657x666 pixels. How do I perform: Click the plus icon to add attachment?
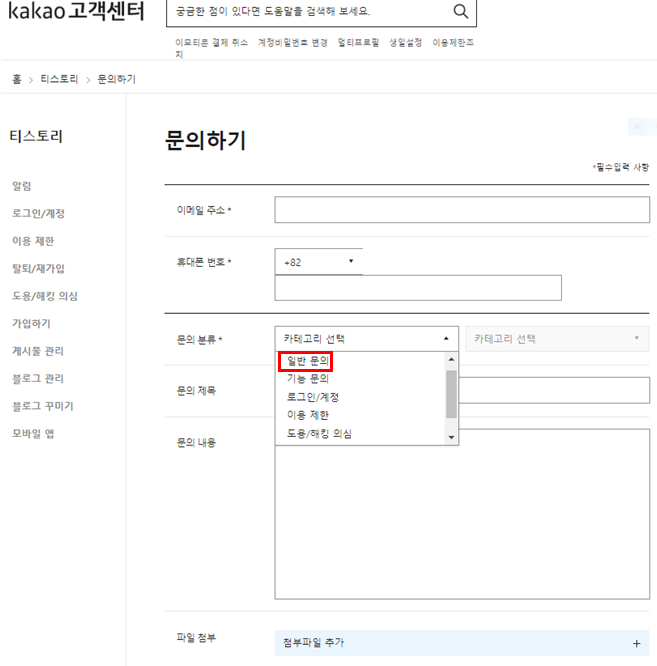pos(637,643)
